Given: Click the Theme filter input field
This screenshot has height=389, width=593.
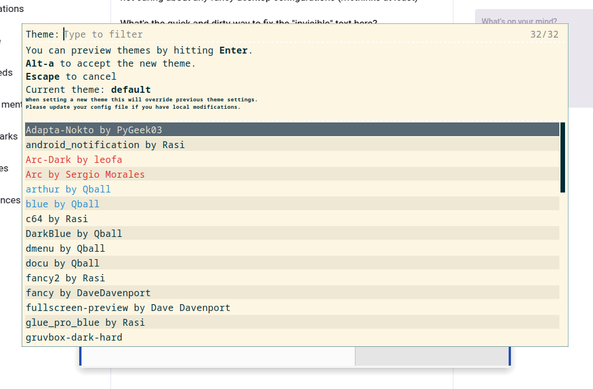Looking at the screenshot, I should [295, 34].
